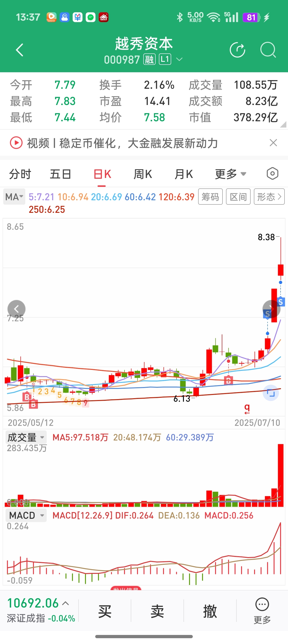Tap the 区间 button
The width and height of the screenshot is (288, 644).
tap(238, 197)
